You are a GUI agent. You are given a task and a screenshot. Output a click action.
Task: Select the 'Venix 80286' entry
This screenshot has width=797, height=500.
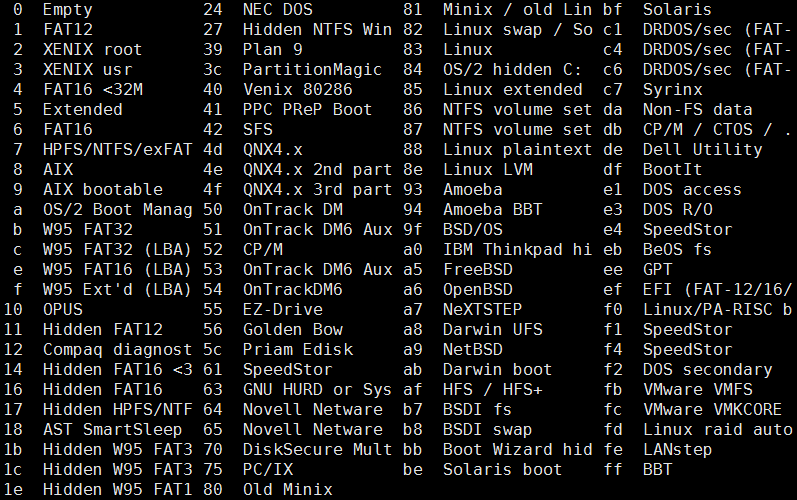pyautogui.click(x=297, y=89)
